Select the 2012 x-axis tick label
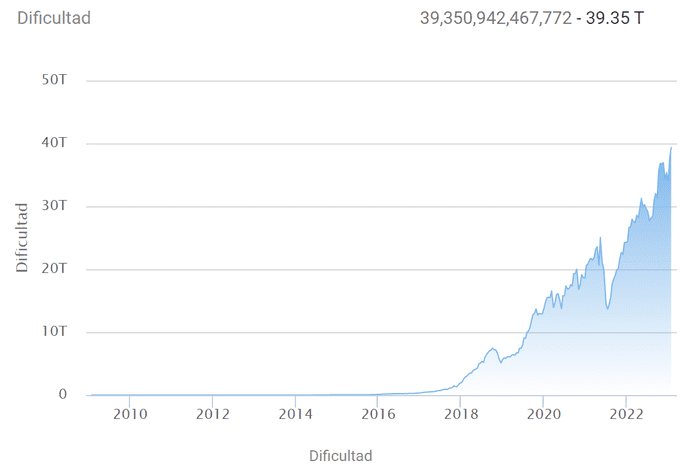The width and height of the screenshot is (699, 473). coord(212,414)
